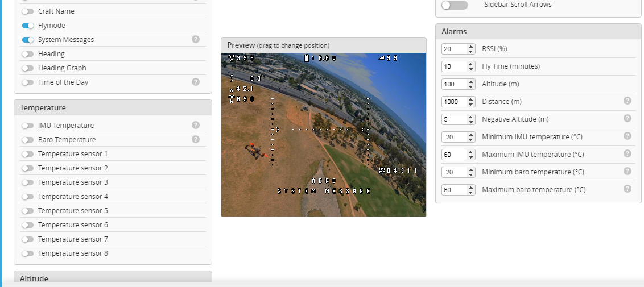The height and width of the screenshot is (287, 644).
Task: Click the ACRO flight mode OSD text
Action: click(324, 181)
